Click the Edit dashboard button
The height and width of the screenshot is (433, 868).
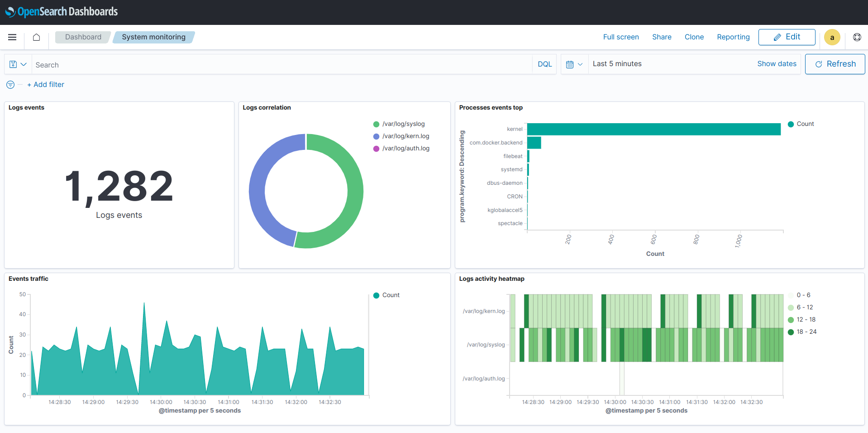pos(787,37)
